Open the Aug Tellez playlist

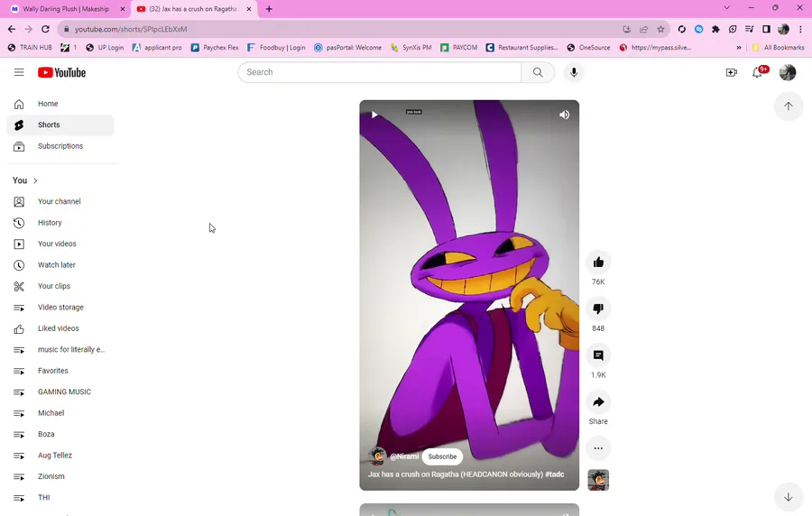60,456
